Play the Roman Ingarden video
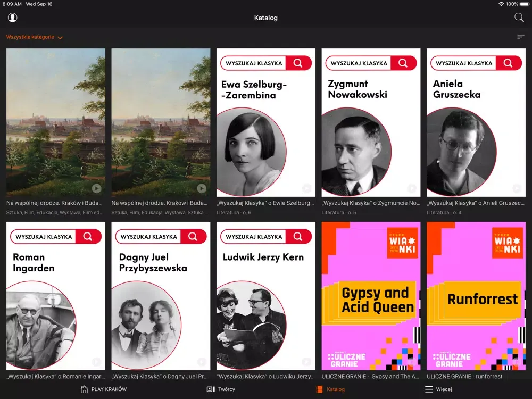Viewport: 532px width, 399px height. pos(96,362)
